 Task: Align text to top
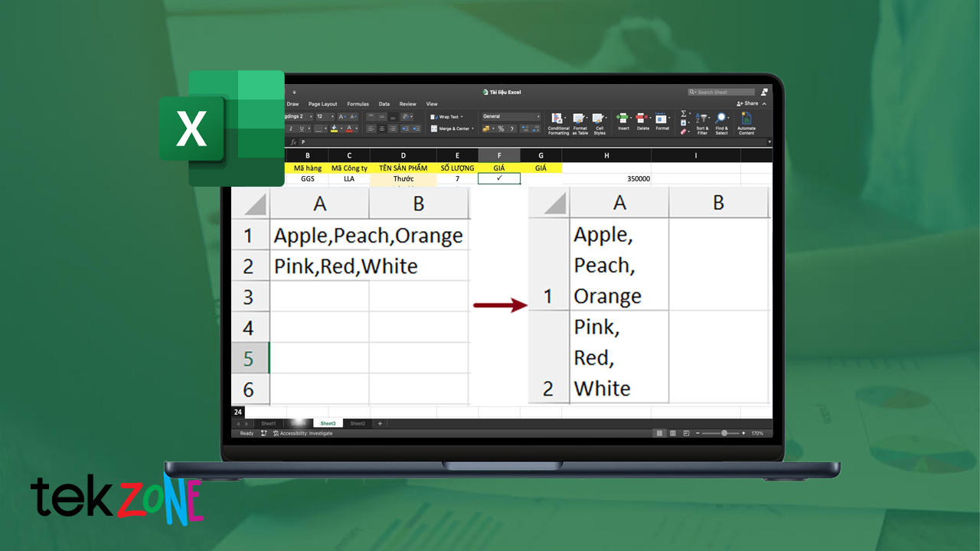click(x=371, y=116)
